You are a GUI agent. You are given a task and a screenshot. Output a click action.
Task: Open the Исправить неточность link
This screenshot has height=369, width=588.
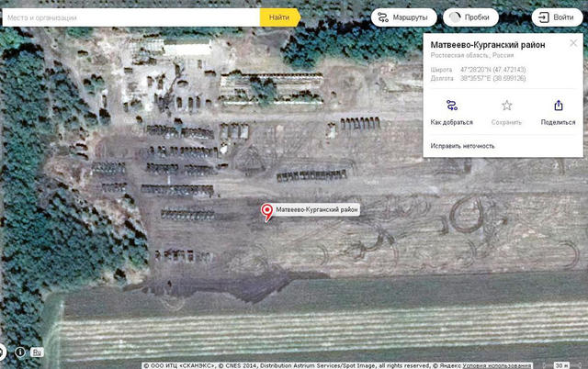(462, 146)
